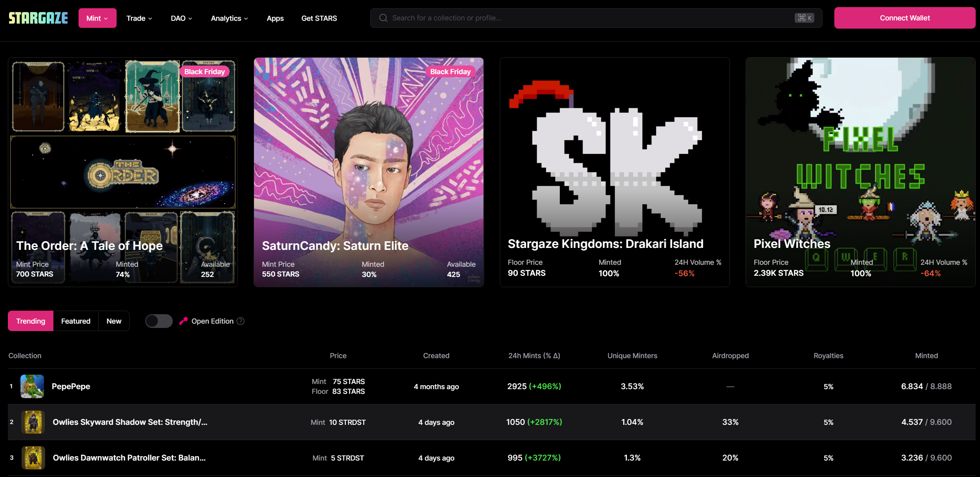Image resolution: width=980 pixels, height=477 pixels.
Task: Click the Created column header
Action: point(436,355)
